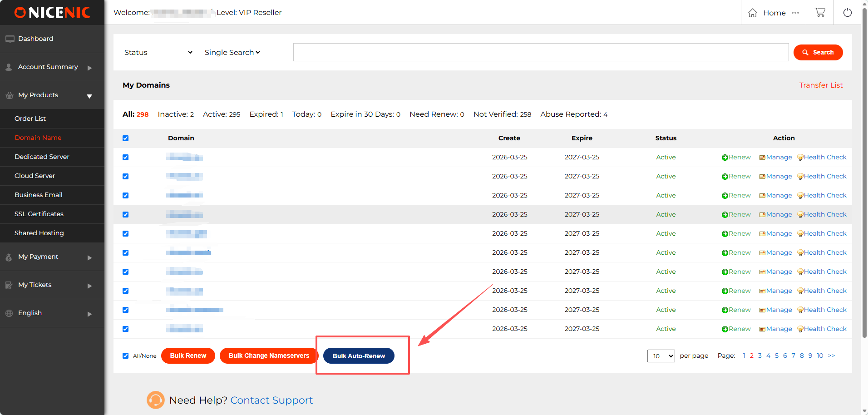The image size is (868, 415).
Task: Click the green Renew icon in first row
Action: coord(725,158)
